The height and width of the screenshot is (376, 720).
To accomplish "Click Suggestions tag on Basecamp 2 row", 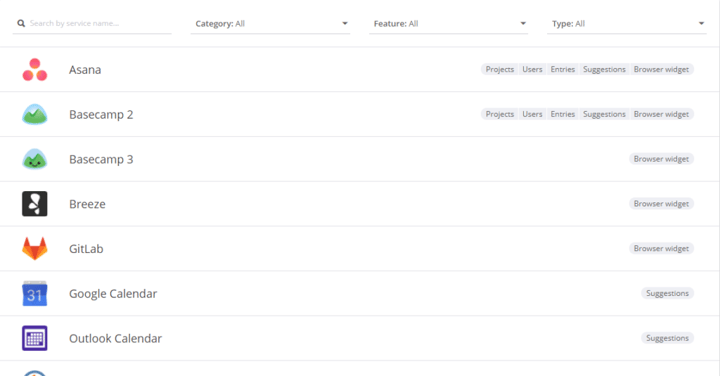I will point(604,114).
